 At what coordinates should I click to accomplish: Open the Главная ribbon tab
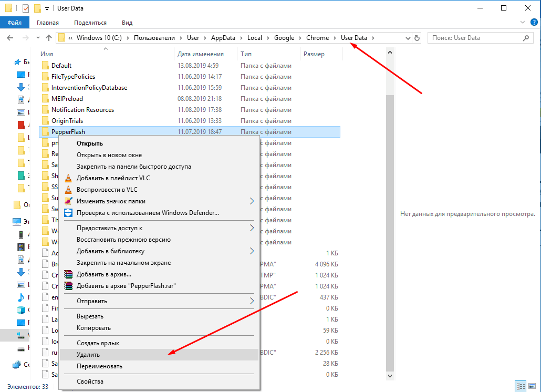point(48,23)
